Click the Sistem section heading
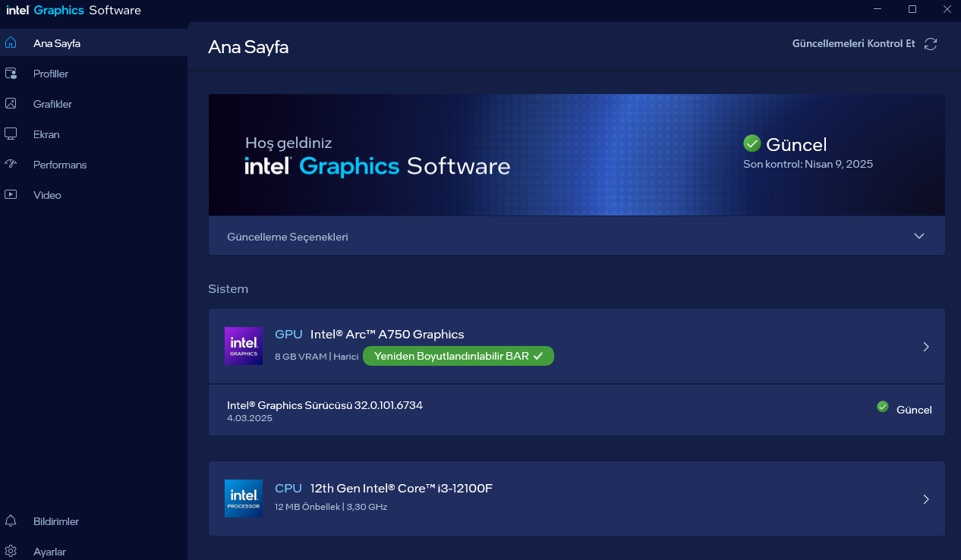 coord(228,289)
